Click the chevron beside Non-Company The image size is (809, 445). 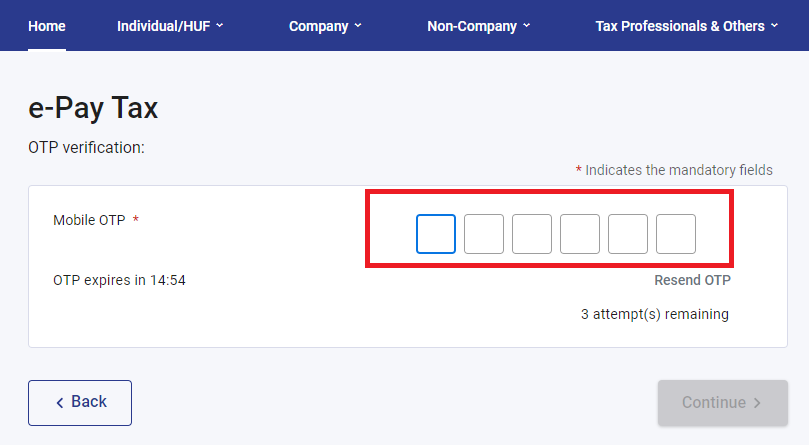tap(527, 26)
